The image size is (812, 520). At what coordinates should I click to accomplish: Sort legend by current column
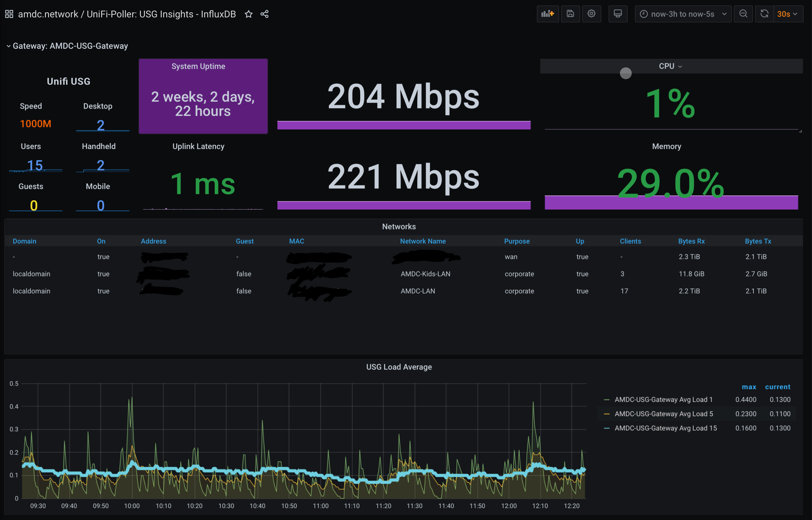point(778,387)
